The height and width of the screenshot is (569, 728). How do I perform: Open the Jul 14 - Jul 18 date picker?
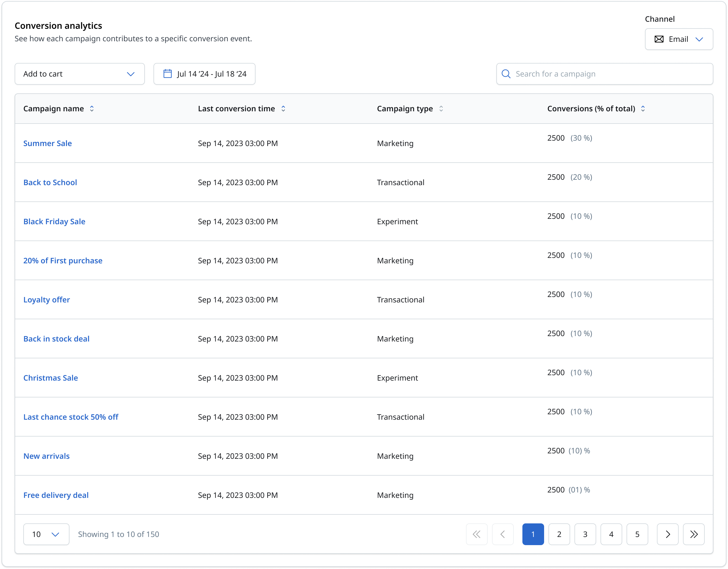click(204, 74)
